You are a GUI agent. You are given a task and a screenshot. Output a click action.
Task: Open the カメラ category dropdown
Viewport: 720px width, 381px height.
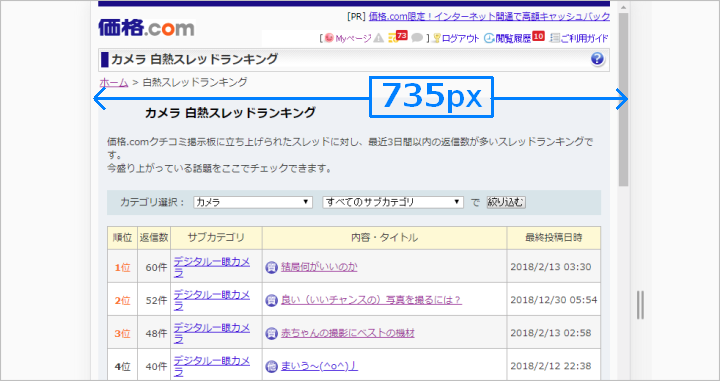pyautogui.click(x=253, y=202)
